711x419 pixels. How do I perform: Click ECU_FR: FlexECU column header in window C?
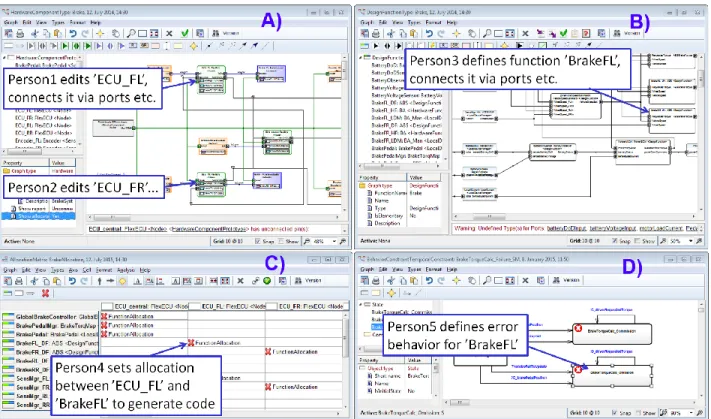[307, 307]
